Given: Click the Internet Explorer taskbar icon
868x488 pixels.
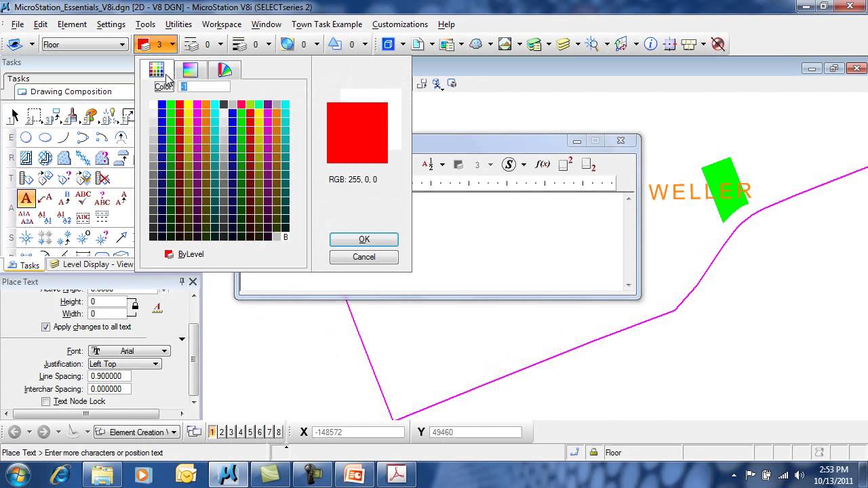Looking at the screenshot, I should tap(60, 474).
